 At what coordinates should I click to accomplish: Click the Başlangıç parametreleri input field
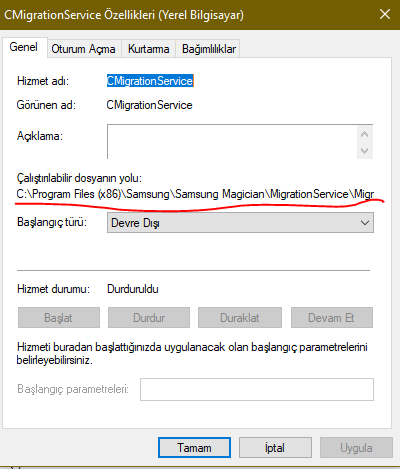point(257,389)
